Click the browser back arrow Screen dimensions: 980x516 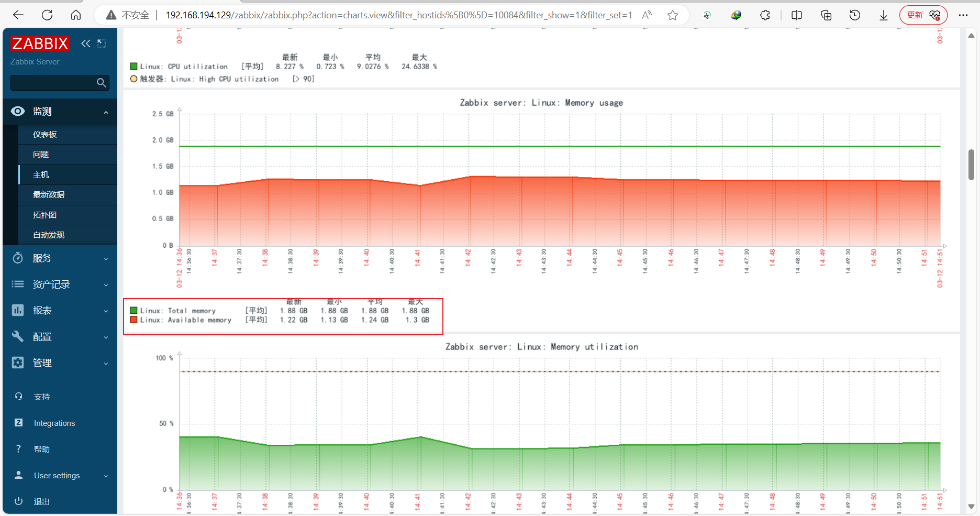pyautogui.click(x=18, y=15)
